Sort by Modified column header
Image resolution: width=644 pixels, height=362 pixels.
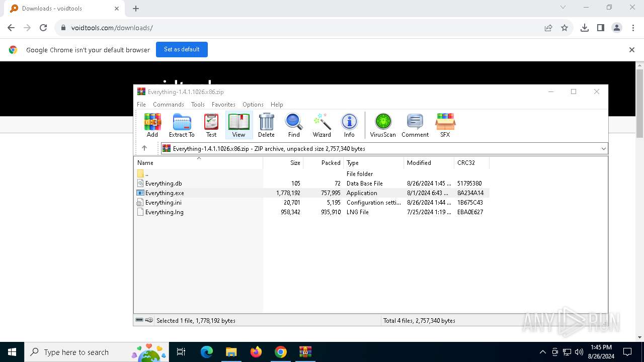[x=429, y=162]
